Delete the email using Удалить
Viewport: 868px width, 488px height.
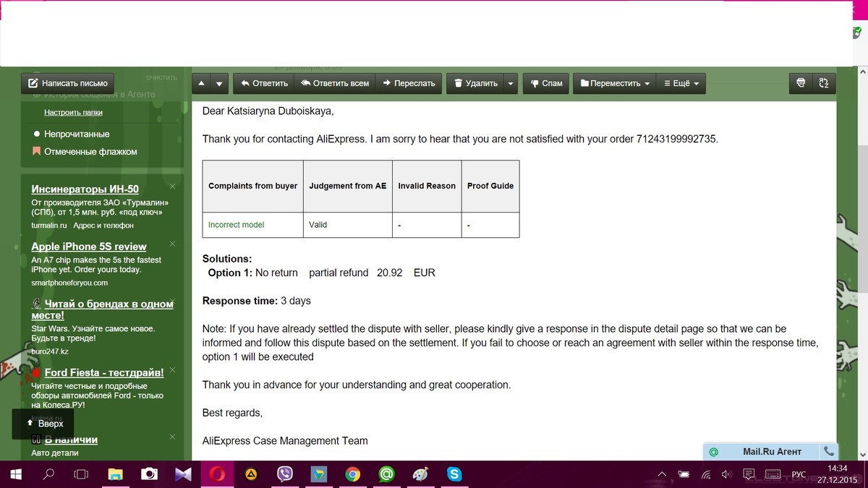pyautogui.click(x=475, y=83)
